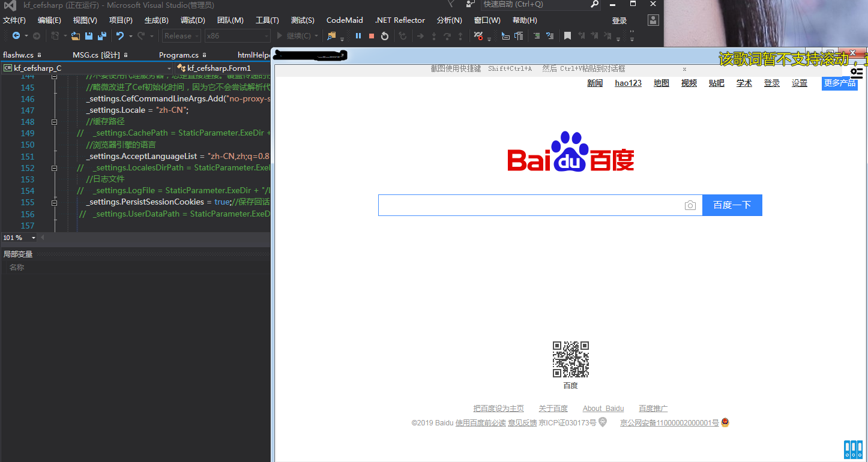Click the 使用百度前必读 footer link

(481, 423)
